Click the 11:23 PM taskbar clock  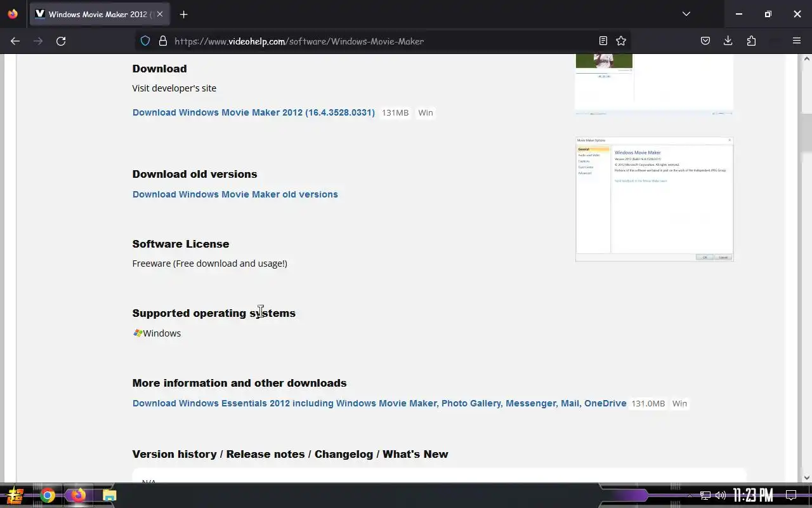point(754,495)
